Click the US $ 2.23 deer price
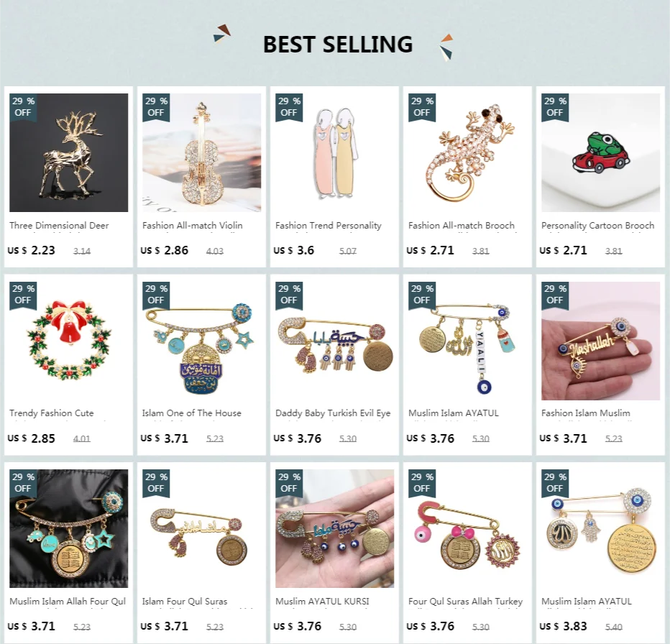The width and height of the screenshot is (670, 644). [x=31, y=250]
